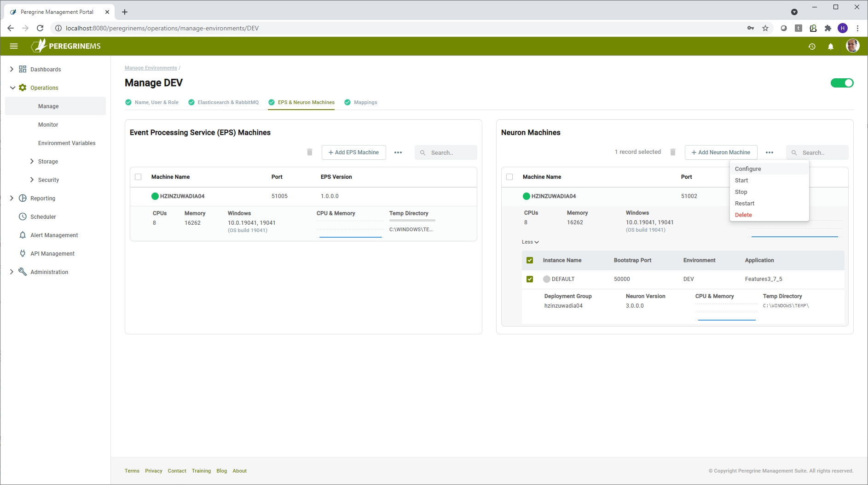Screen dimensions: 868x485
Task: Click the browser address bar URL
Action: coord(162,28)
